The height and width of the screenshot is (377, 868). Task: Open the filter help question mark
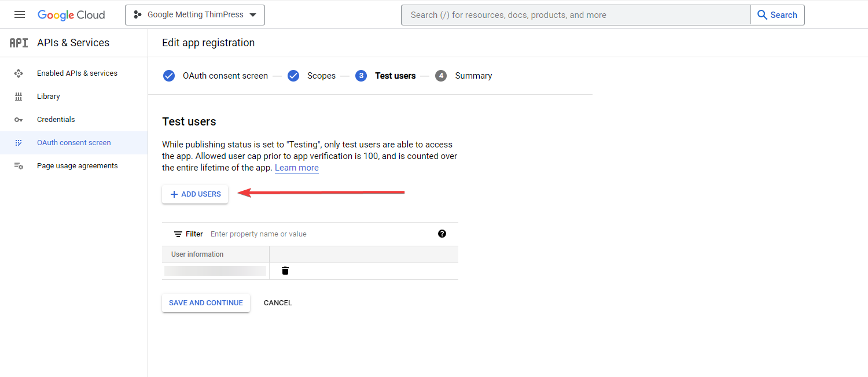point(442,234)
